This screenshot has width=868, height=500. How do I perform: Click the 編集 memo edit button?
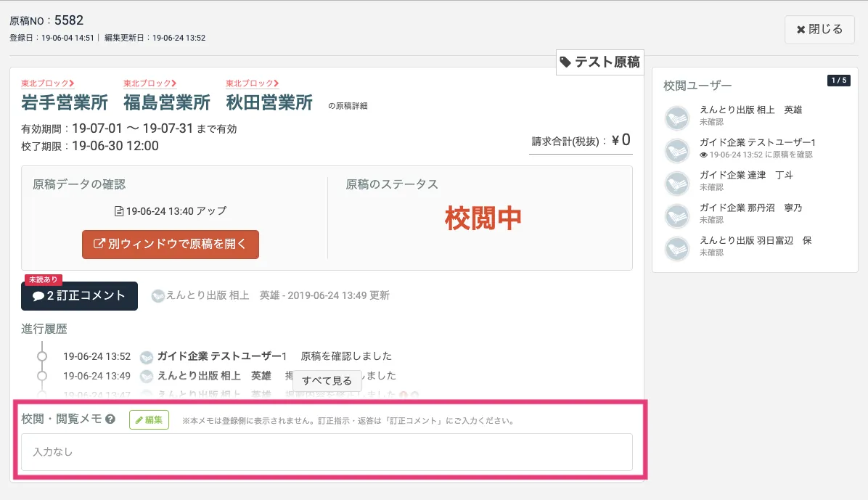[149, 419]
